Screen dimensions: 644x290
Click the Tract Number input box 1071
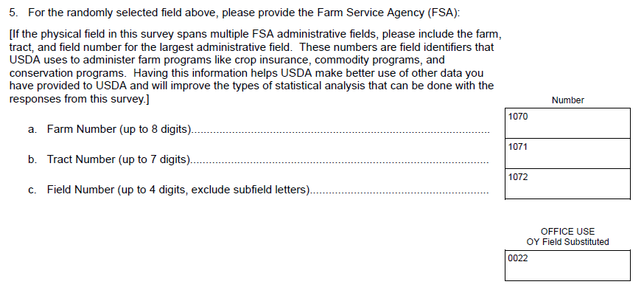[567, 153]
